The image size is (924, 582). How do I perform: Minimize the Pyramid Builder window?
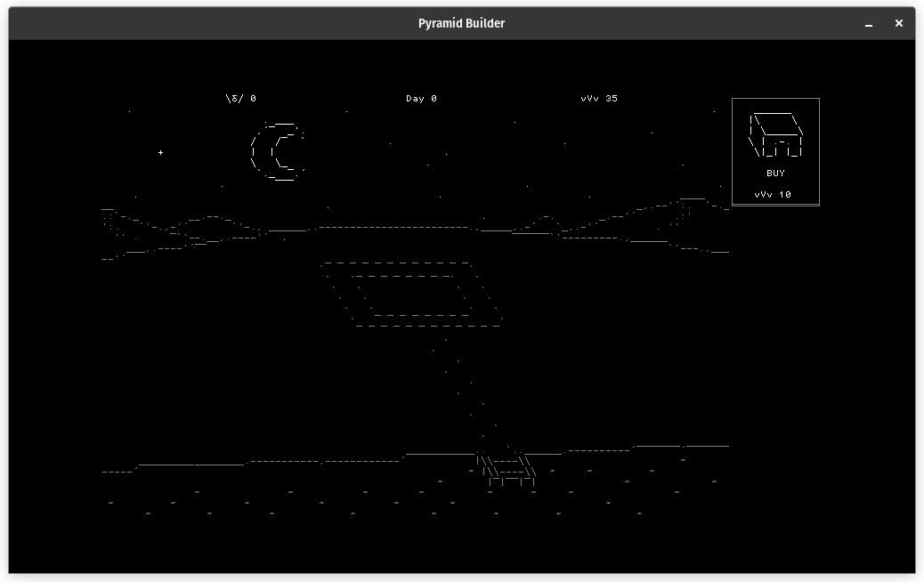tap(868, 23)
